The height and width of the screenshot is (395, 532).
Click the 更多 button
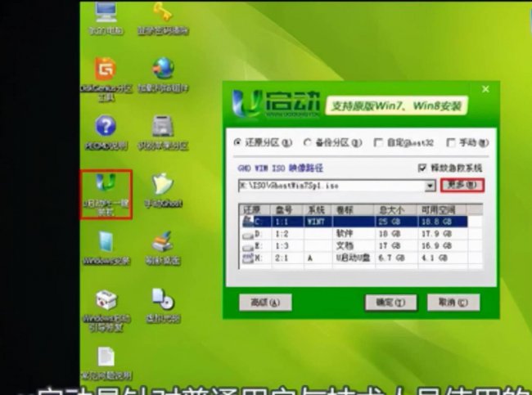(462, 186)
